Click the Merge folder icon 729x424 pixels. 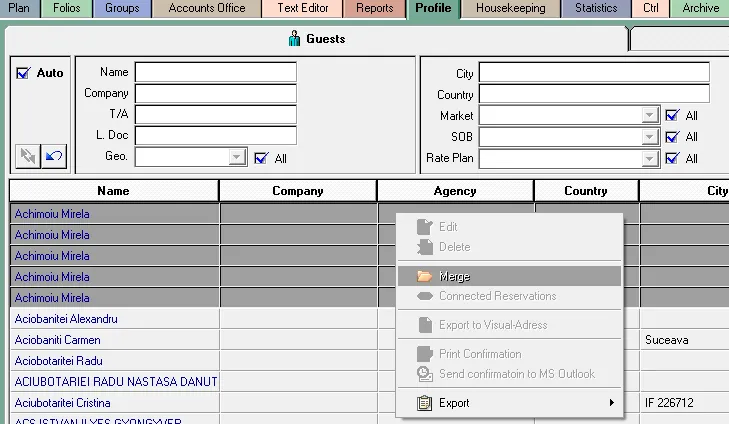424,276
